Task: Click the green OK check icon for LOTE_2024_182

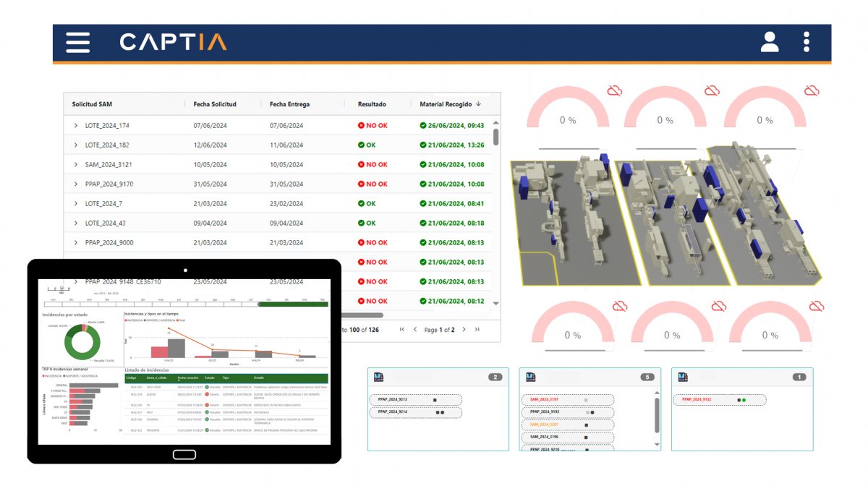Action: point(361,145)
